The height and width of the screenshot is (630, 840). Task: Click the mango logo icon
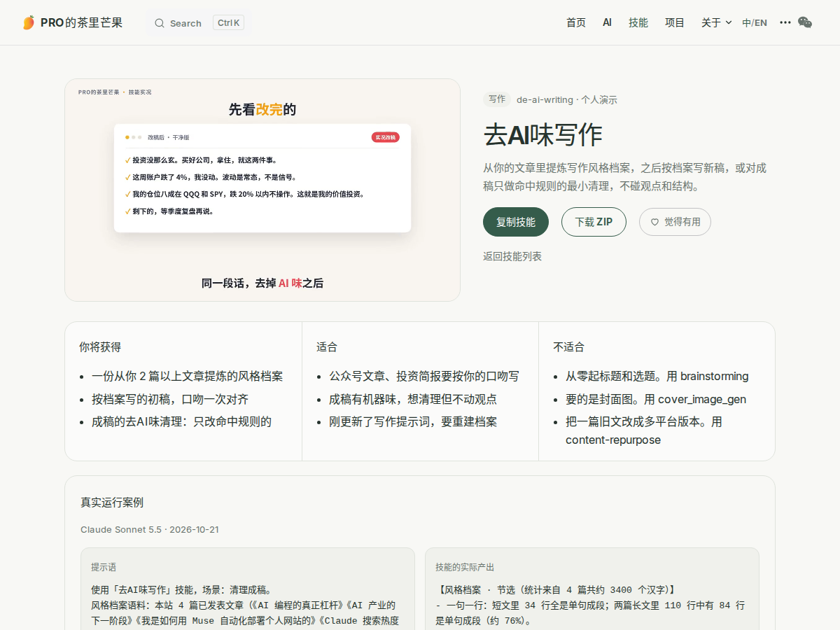coord(29,22)
